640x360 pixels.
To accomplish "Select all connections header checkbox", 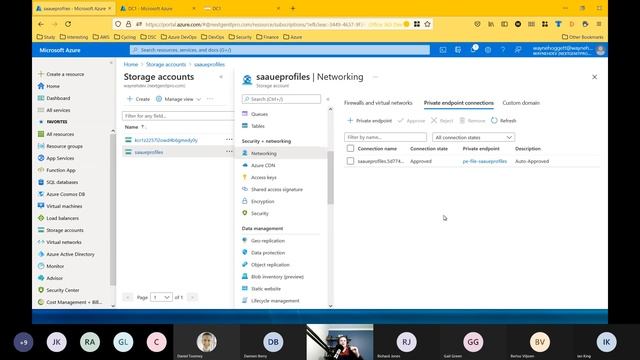I will coord(350,149).
